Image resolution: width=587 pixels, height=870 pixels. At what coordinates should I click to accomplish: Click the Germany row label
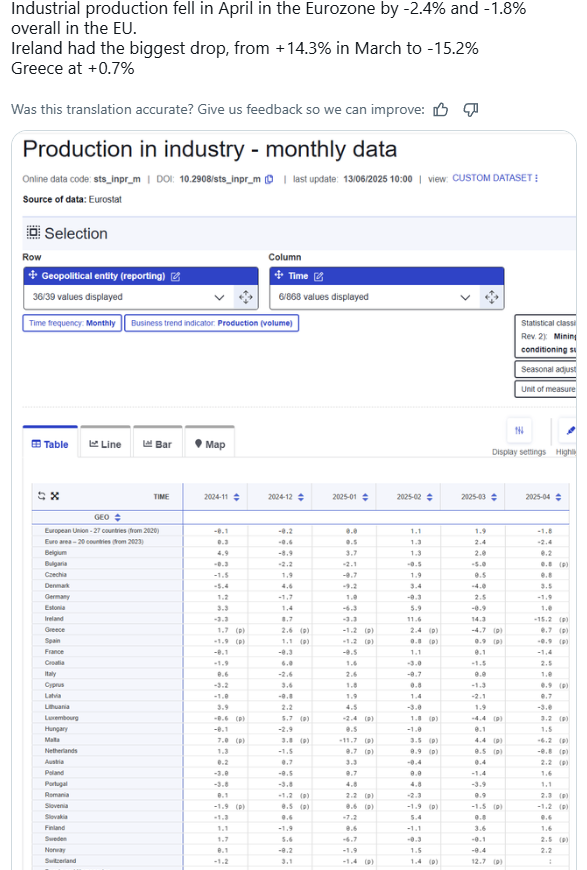[57, 596]
